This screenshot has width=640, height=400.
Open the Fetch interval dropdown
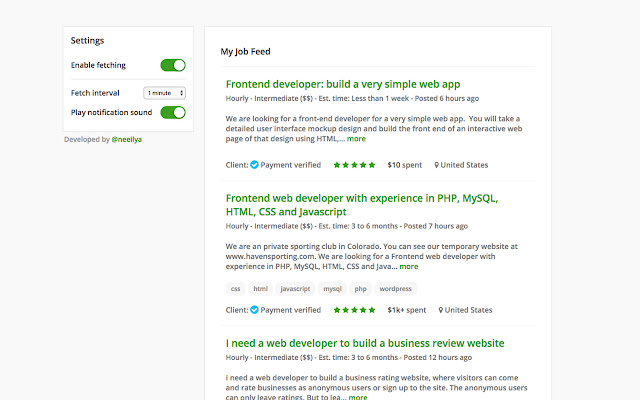tap(164, 93)
